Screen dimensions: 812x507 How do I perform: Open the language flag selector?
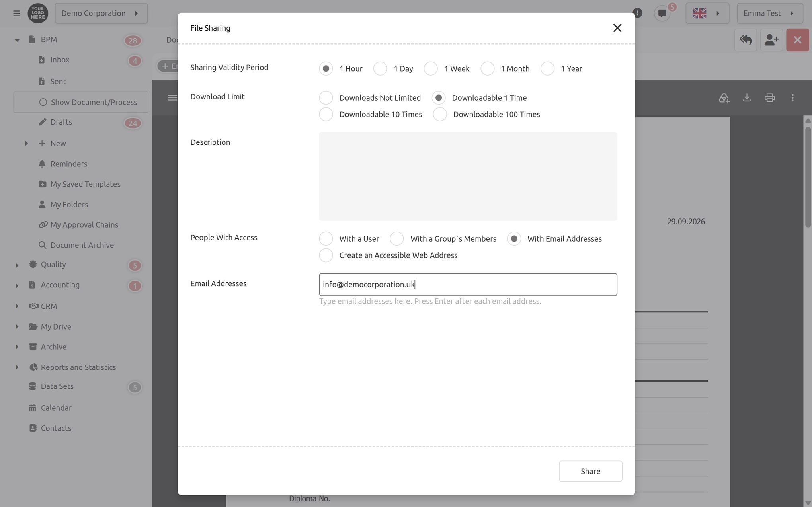[707, 13]
